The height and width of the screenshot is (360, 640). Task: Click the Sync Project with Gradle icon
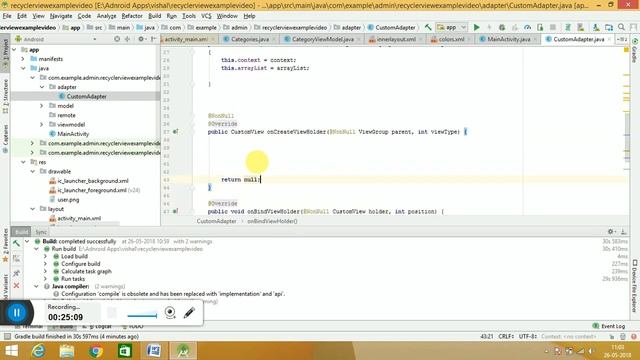tap(567, 27)
